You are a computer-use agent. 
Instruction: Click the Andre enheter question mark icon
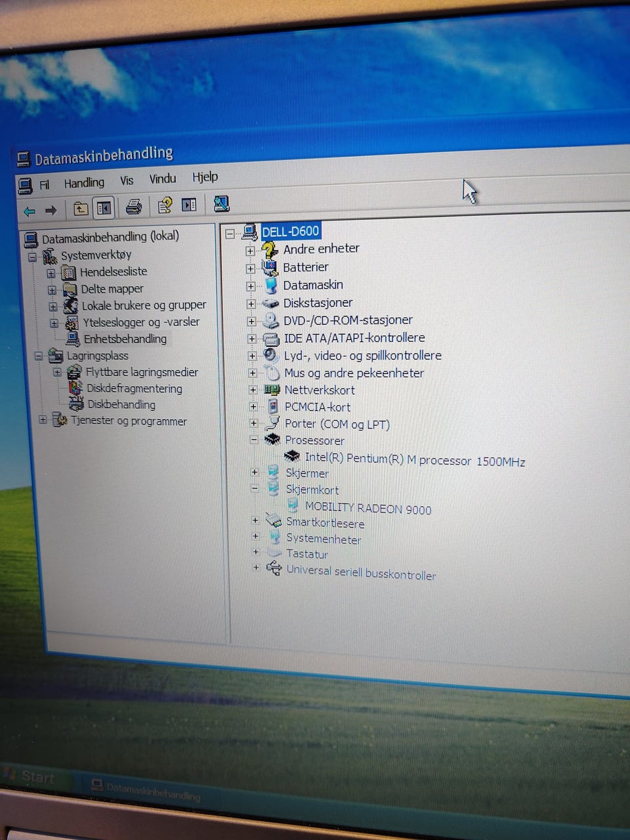click(x=270, y=249)
